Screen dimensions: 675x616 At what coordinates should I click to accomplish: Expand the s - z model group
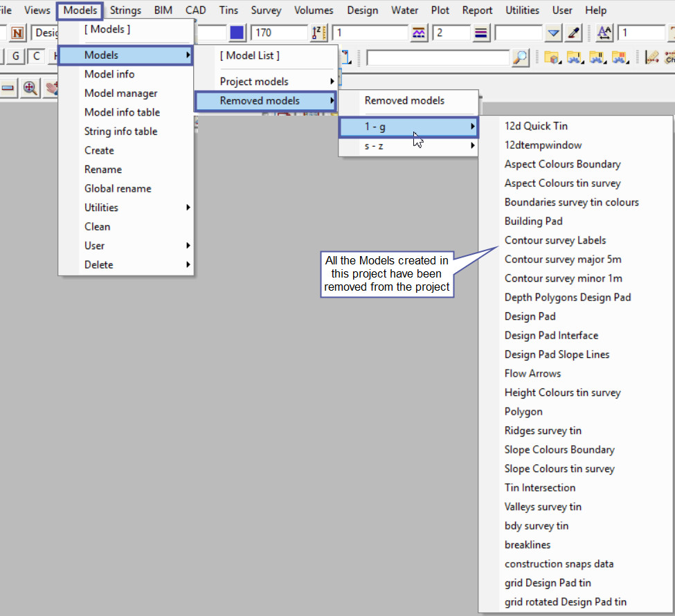(x=408, y=146)
